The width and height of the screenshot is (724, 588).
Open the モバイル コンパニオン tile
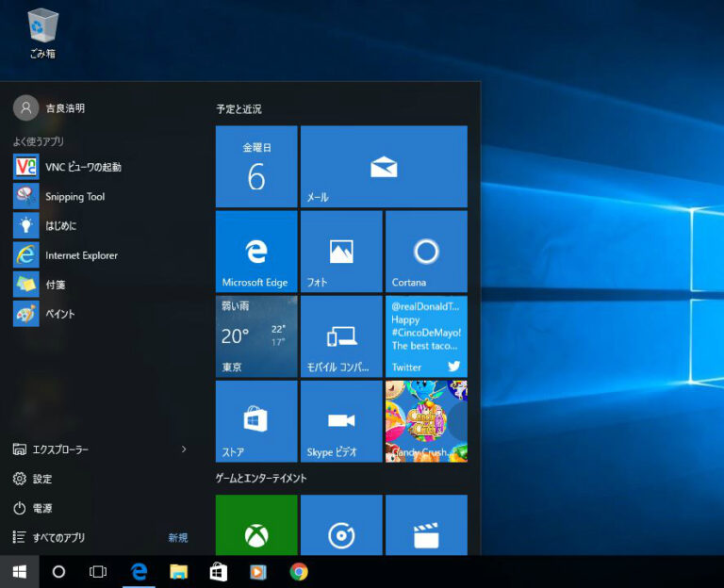[341, 336]
